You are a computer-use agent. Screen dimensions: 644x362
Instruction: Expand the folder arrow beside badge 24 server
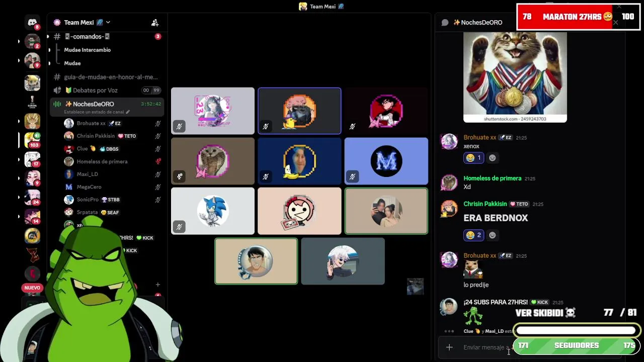[x=19, y=197]
